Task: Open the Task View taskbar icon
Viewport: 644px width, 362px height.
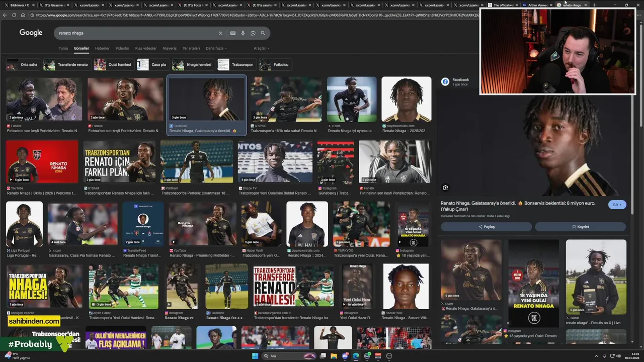Action: click(x=323, y=356)
